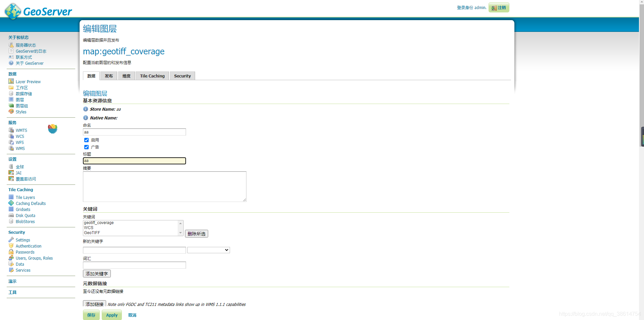Viewport: 644px width, 320px height.
Task: Click the Authentication shield icon
Action: pos(11,246)
